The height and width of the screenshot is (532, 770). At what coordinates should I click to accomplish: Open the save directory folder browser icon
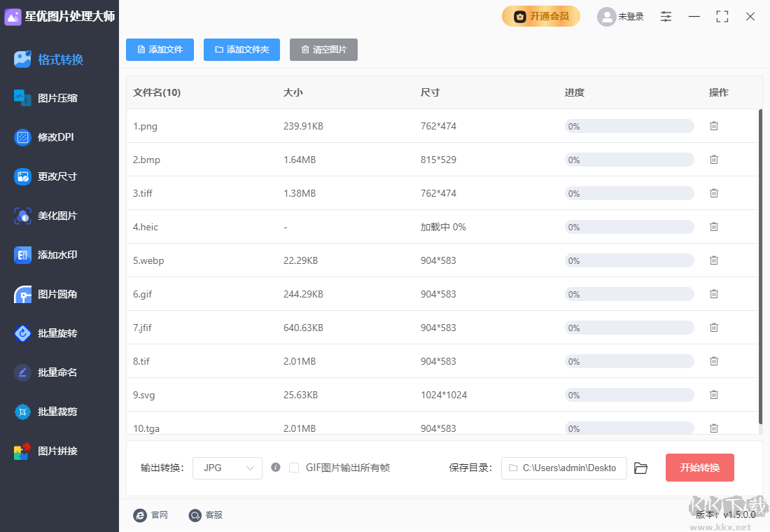(640, 468)
